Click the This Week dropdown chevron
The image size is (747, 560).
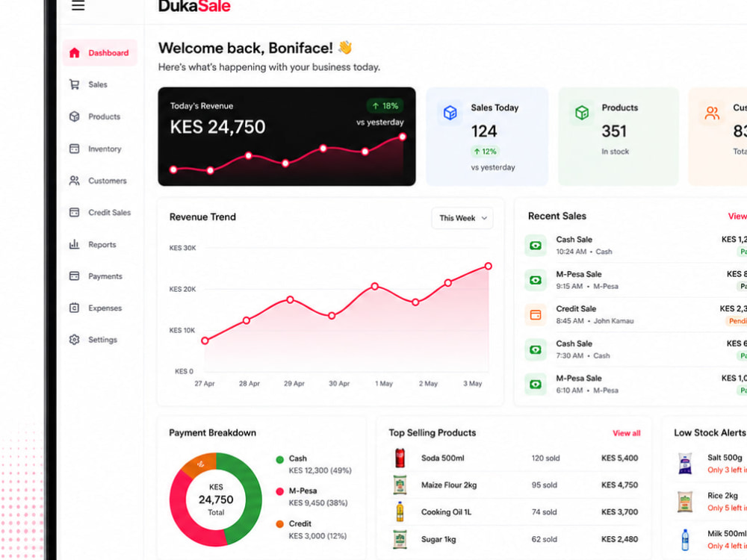coord(484,218)
